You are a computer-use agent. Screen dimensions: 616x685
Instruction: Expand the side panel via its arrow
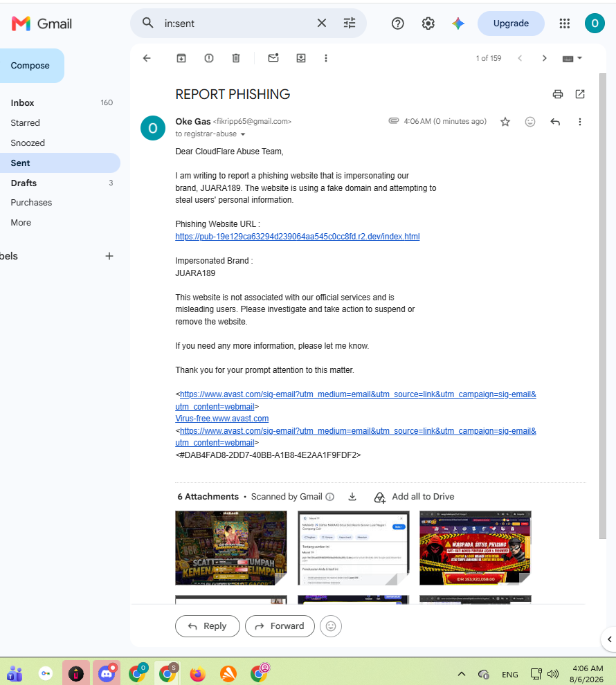[610, 639]
